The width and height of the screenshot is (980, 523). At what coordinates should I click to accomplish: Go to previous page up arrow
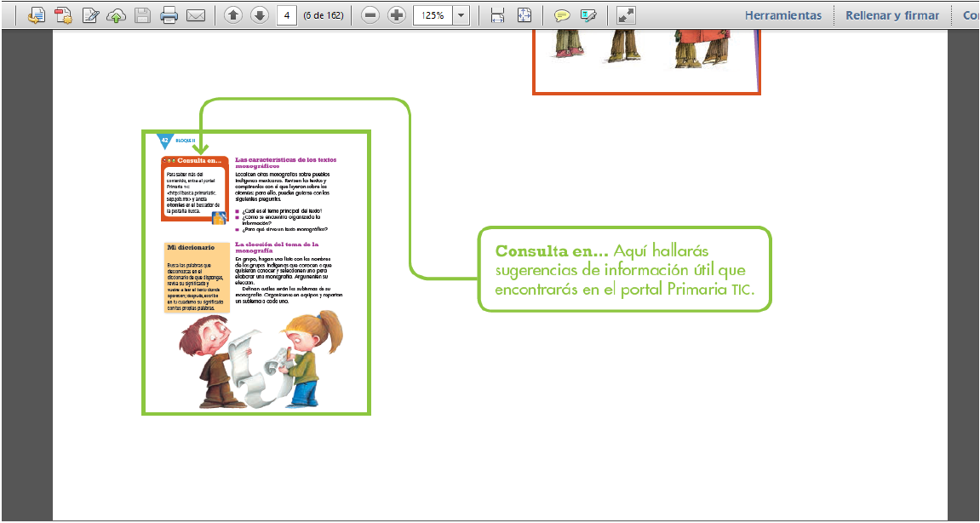233,15
